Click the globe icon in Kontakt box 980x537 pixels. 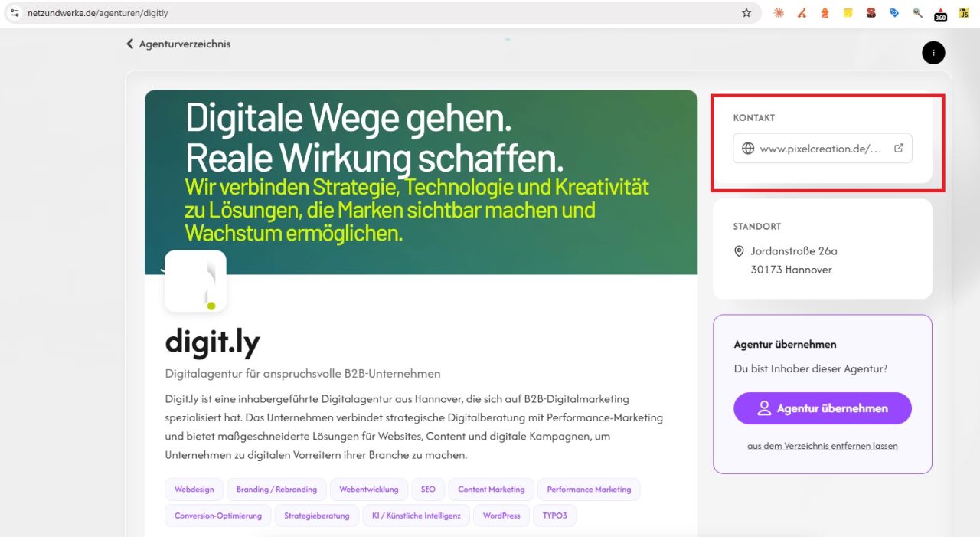(x=748, y=149)
